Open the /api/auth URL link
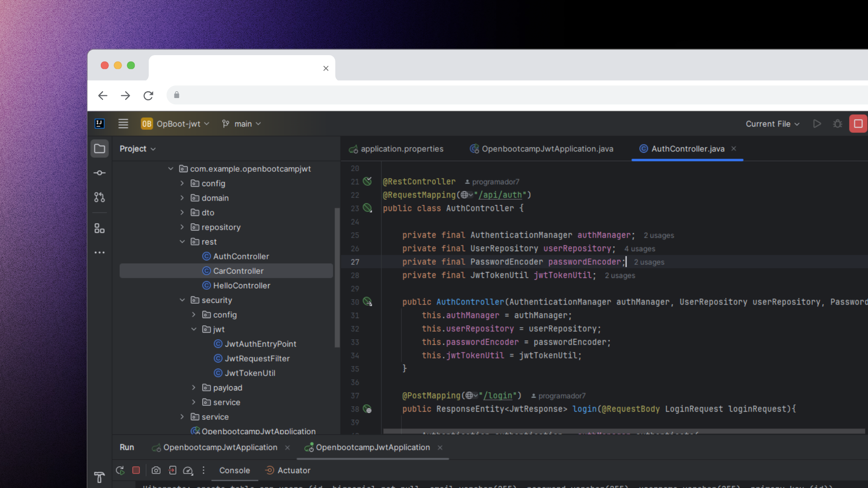Viewport: 868px width, 488px height. pos(500,195)
